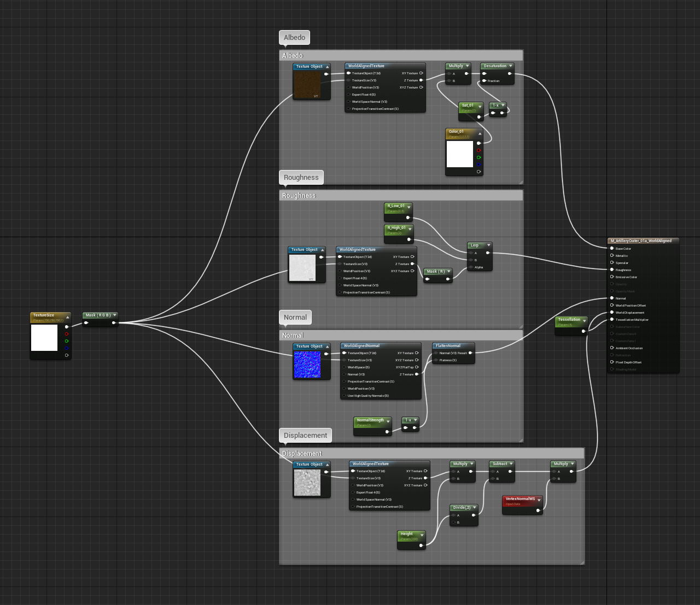Select the Displacement comment bubble
The image size is (700, 605).
305,435
